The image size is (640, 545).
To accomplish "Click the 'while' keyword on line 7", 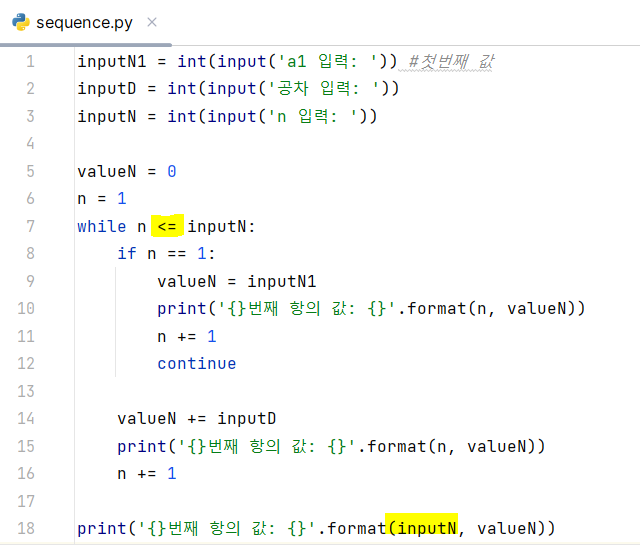I will coord(102,226).
